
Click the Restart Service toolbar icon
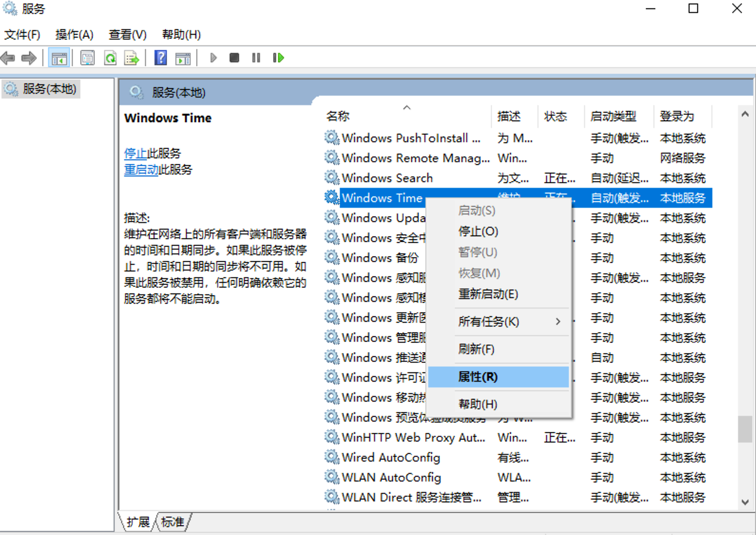278,58
